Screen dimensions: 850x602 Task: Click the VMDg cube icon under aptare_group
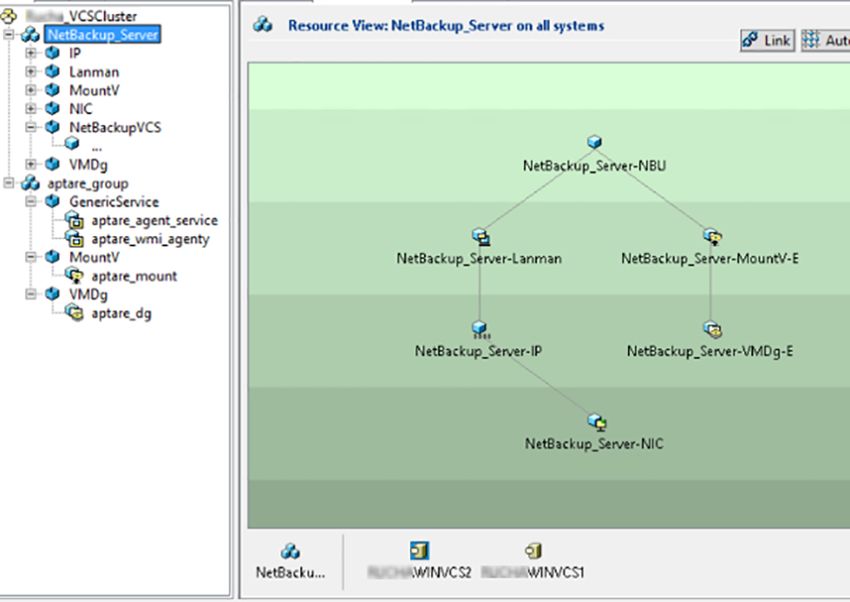pyautogui.click(x=52, y=294)
